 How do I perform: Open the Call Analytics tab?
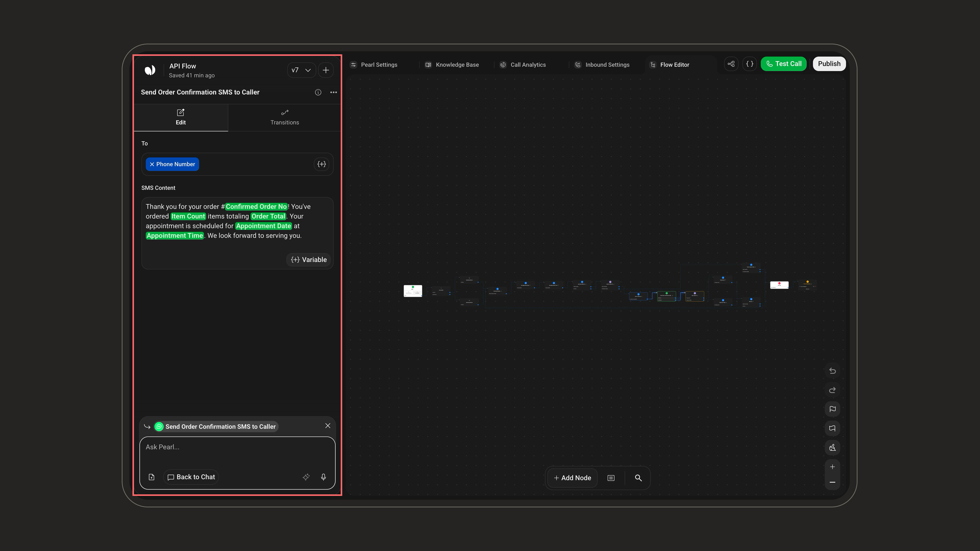pyautogui.click(x=523, y=65)
